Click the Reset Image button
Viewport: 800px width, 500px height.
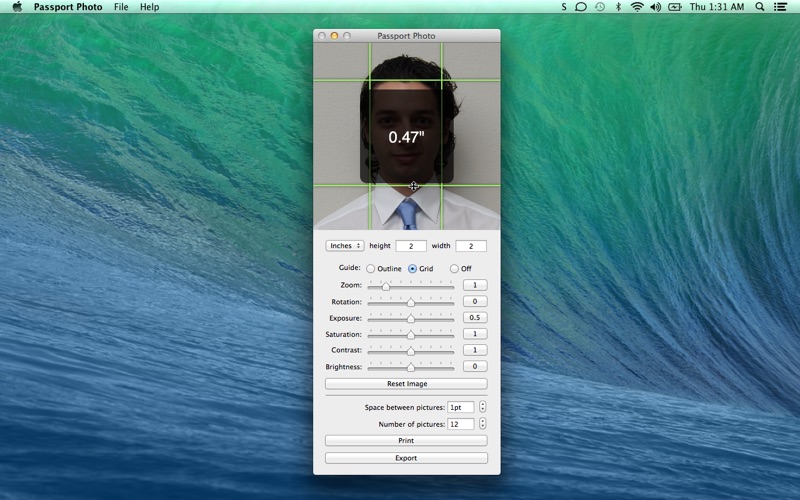pos(407,384)
